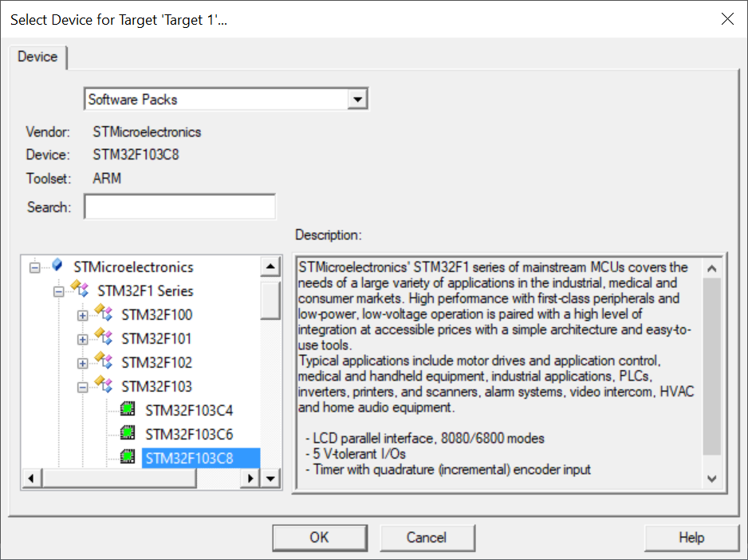Open Help for device selection

691,538
